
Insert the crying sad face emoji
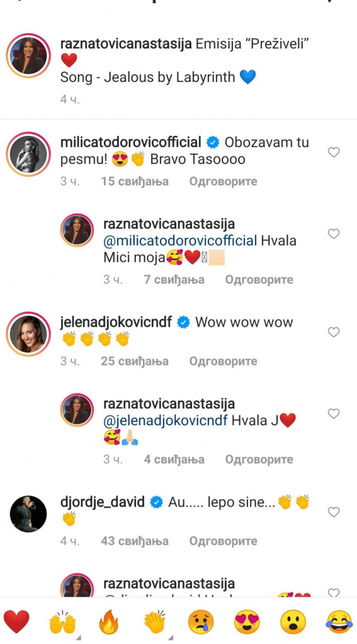(201, 621)
